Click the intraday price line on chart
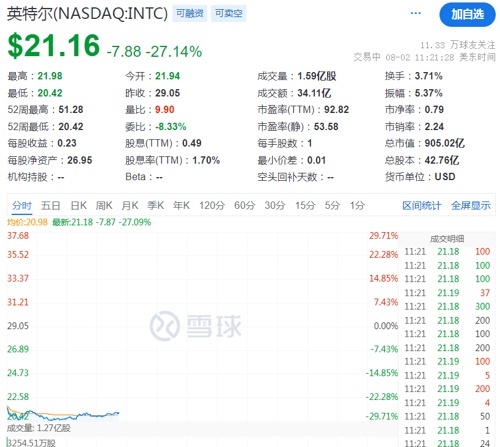 [x=63, y=414]
